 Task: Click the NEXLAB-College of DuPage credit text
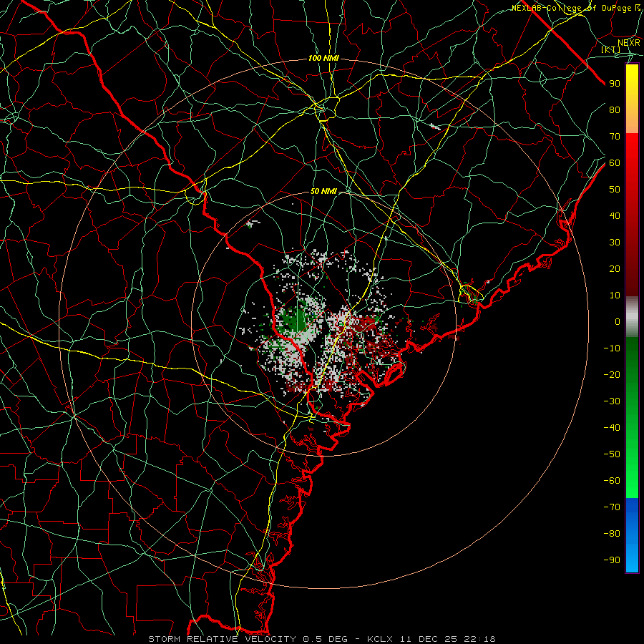point(576,8)
